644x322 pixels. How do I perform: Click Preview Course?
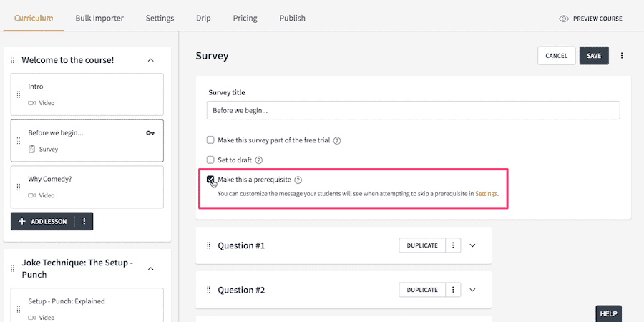click(x=590, y=19)
